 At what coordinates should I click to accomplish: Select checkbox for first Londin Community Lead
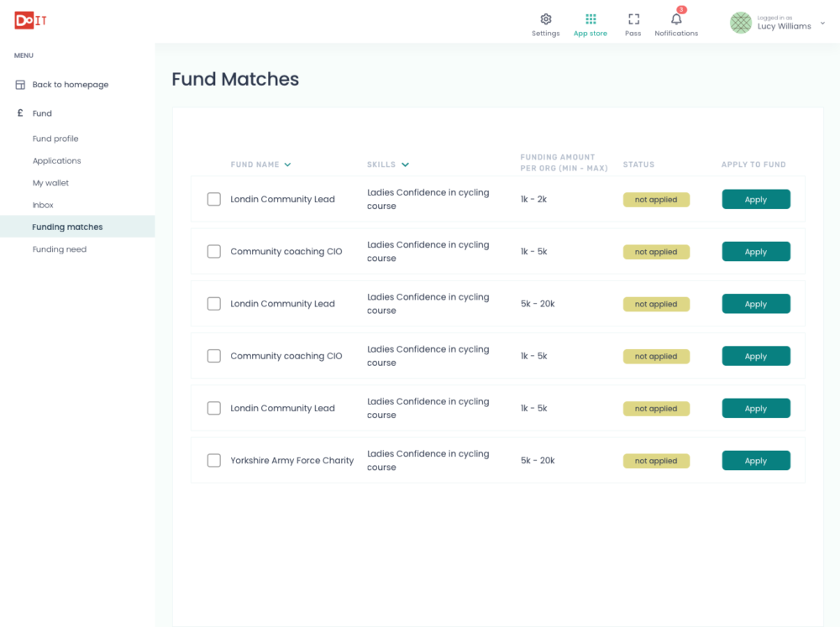coord(214,199)
